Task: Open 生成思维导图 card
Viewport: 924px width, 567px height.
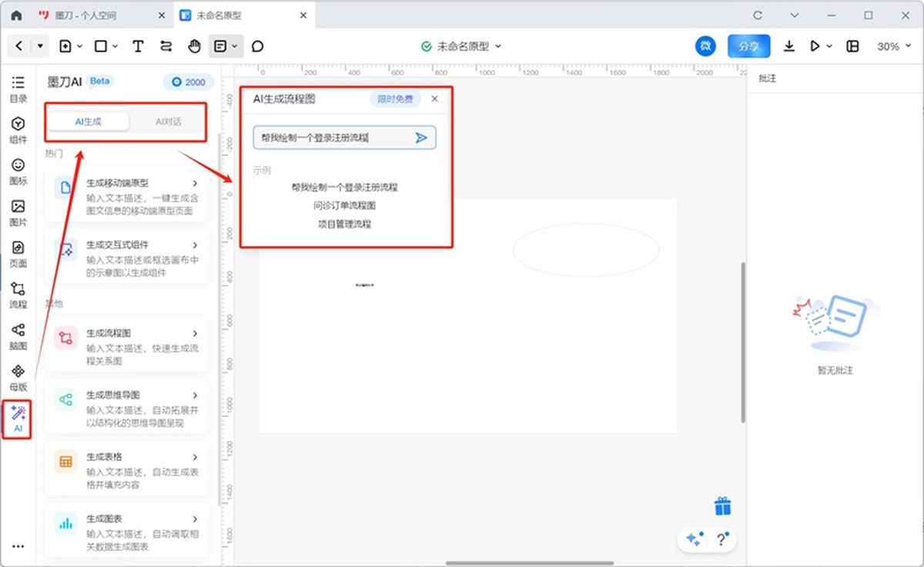Action: [127, 407]
